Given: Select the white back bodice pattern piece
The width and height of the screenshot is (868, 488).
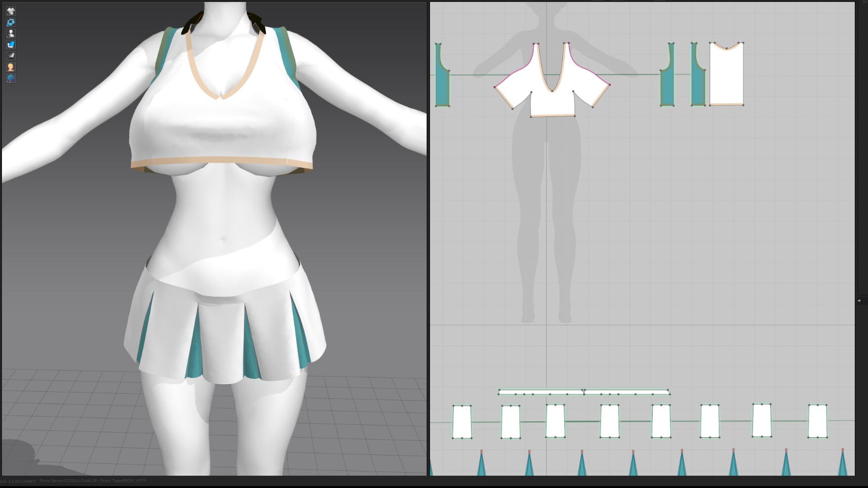Looking at the screenshot, I should 726,76.
